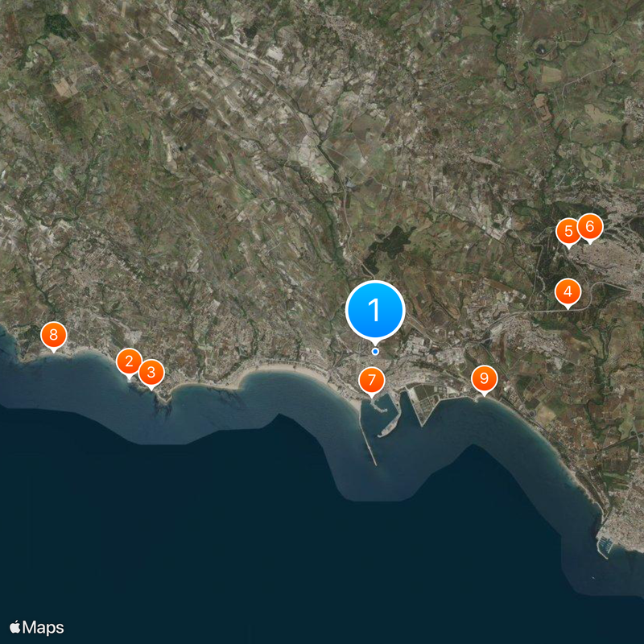Screen dimensions: 644x644
Task: Open orange map pin number 4
Action: click(568, 292)
